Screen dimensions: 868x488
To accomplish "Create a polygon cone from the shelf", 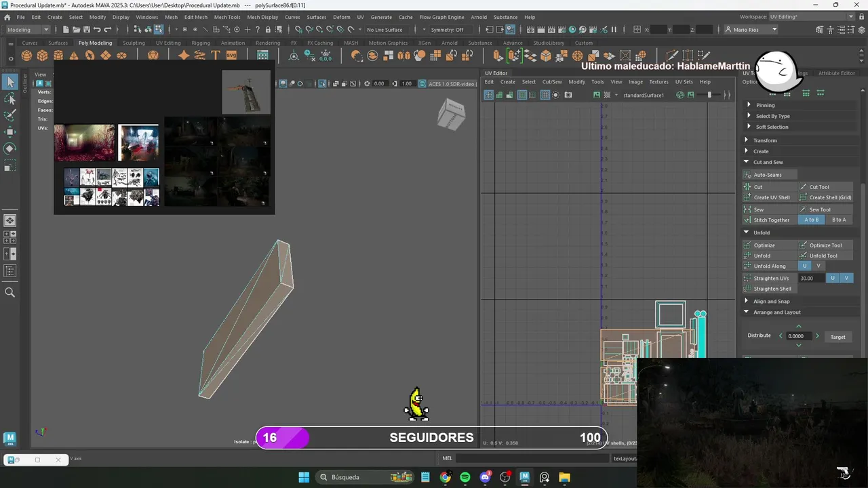I will pyautogui.click(x=74, y=56).
